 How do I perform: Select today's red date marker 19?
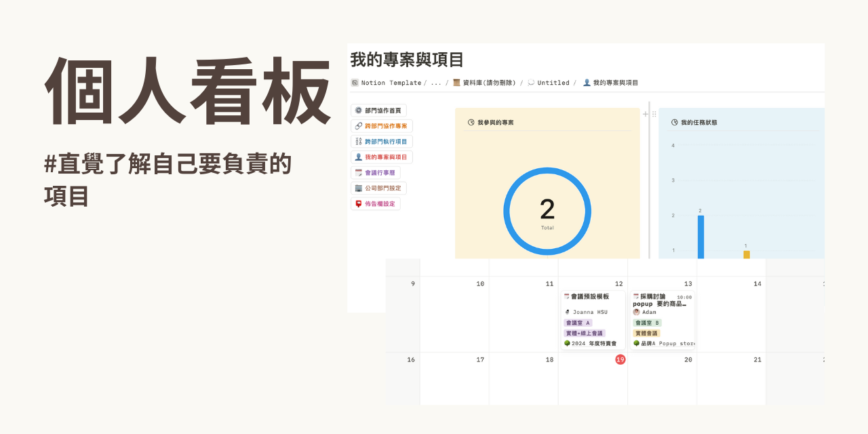(619, 359)
